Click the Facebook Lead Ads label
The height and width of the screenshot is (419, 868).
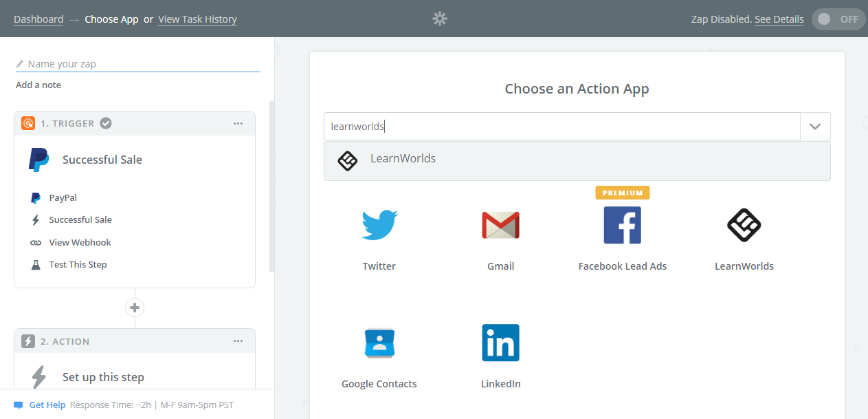[623, 266]
